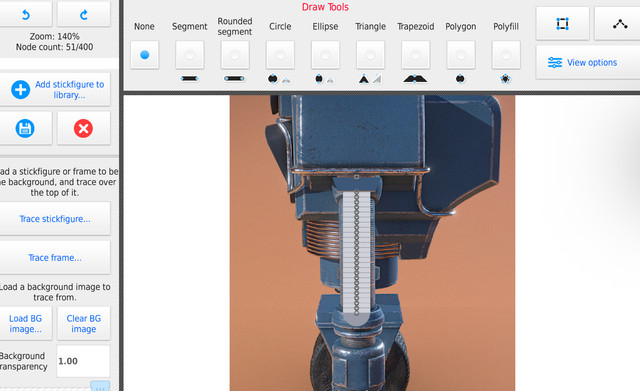This screenshot has height=391, width=640.
Task: Select the Rounded segment radio button
Action: pos(235,55)
